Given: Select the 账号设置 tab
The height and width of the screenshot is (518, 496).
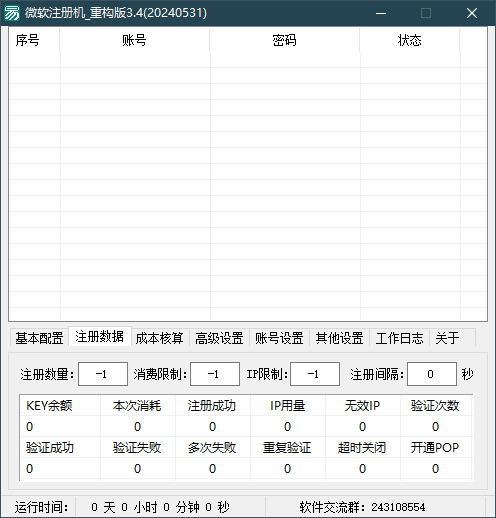Looking at the screenshot, I should click(x=279, y=338).
